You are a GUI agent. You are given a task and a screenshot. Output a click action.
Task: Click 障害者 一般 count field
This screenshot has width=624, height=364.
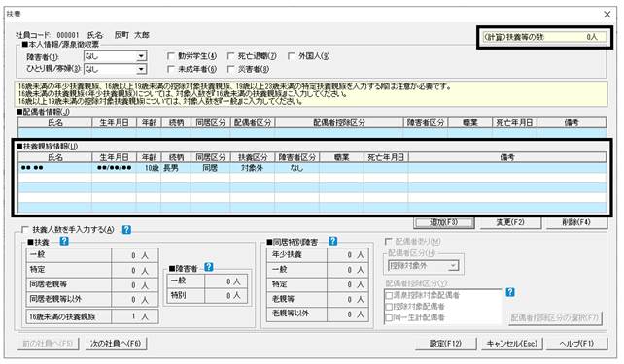pyautogui.click(x=225, y=281)
